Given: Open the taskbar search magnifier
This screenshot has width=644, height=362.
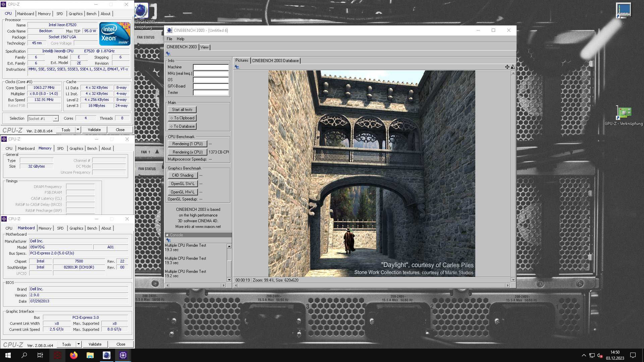Looking at the screenshot, I should pos(24,355).
